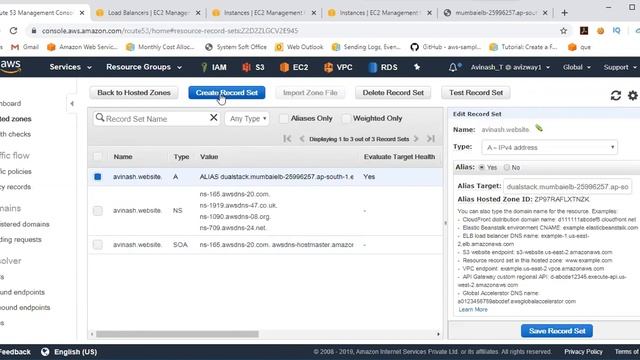
Task: Open hosted zones in sidebar
Action: [16, 119]
